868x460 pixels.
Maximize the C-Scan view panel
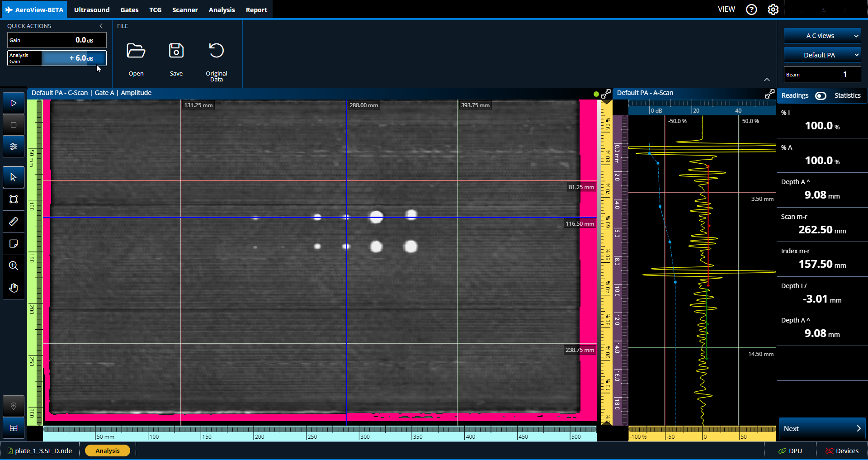tap(606, 94)
